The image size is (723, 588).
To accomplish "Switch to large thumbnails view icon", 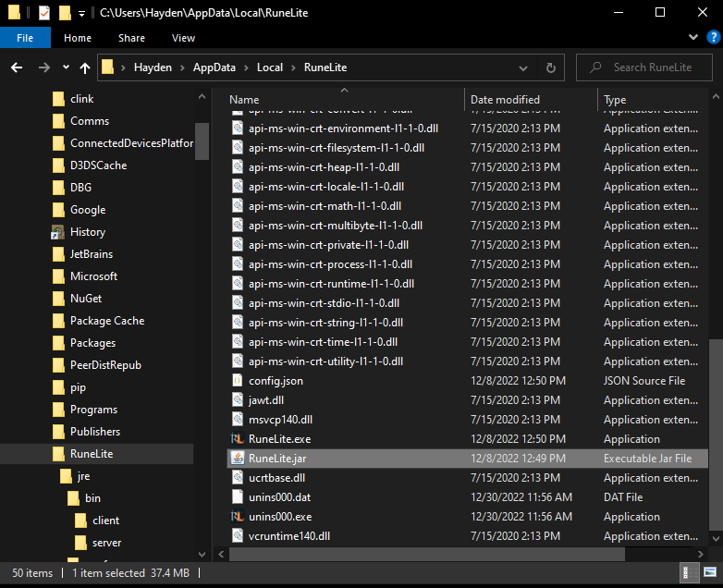I will 710,573.
